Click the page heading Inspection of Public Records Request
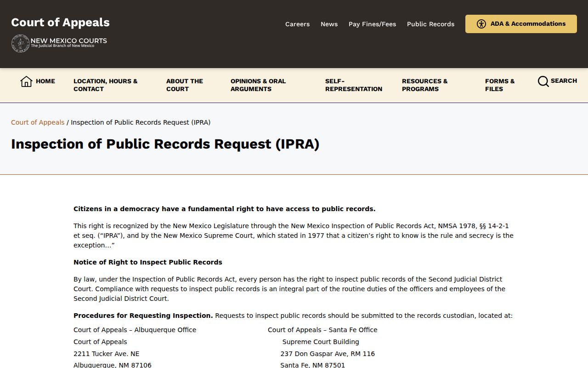The width and height of the screenshot is (588, 368). (x=165, y=144)
